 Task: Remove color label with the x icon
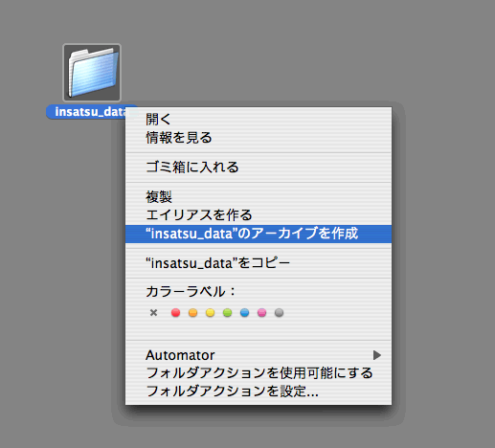(x=153, y=313)
